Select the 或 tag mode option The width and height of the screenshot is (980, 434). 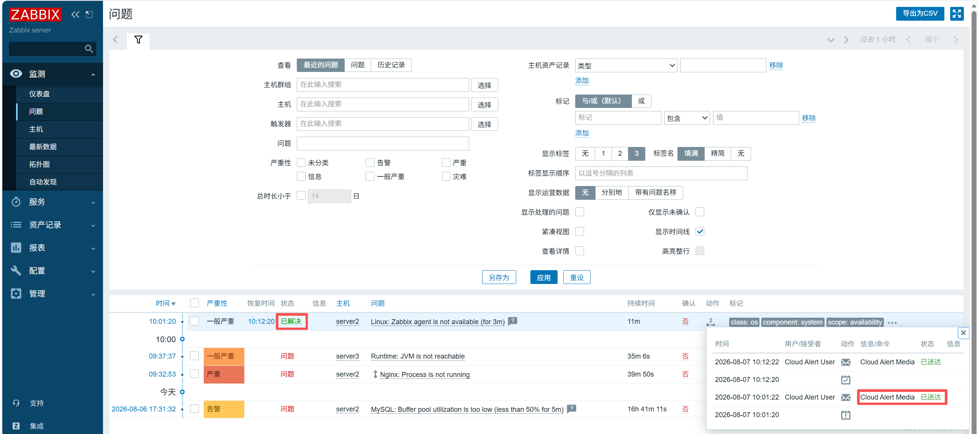coord(641,101)
